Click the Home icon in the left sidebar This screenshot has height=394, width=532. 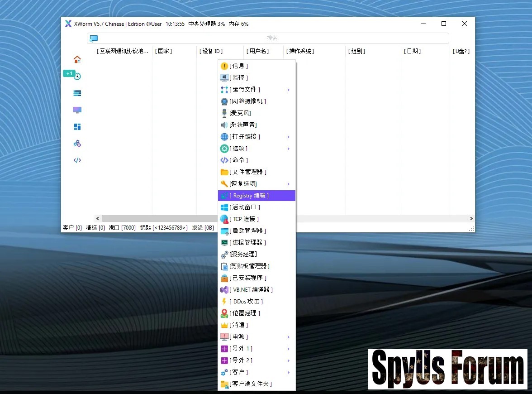pos(77,59)
